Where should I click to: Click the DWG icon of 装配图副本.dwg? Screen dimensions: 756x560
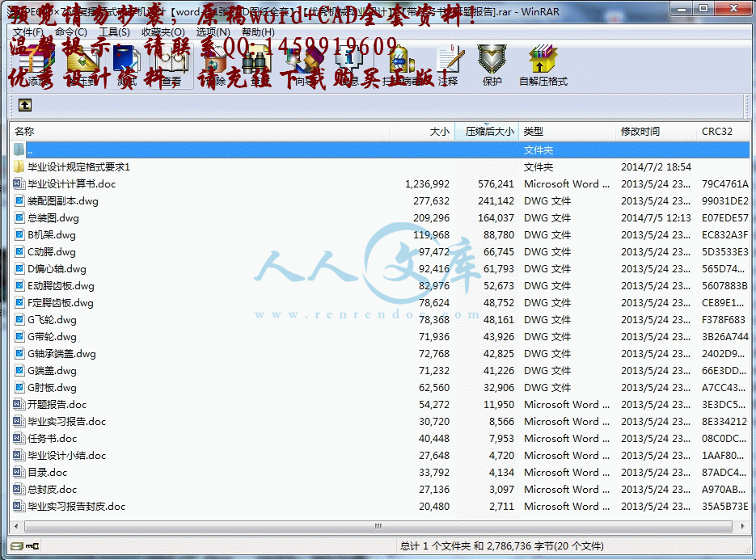tap(19, 200)
